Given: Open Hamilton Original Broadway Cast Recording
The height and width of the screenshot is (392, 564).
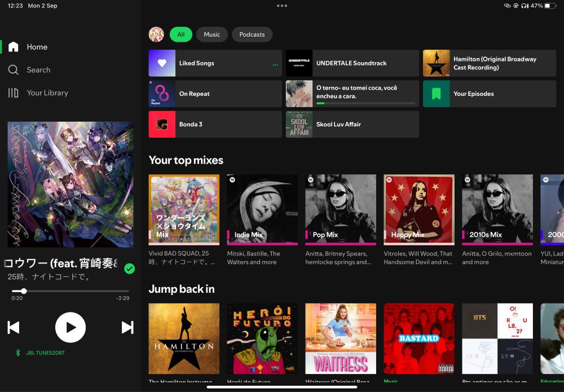Looking at the screenshot, I should (x=489, y=63).
